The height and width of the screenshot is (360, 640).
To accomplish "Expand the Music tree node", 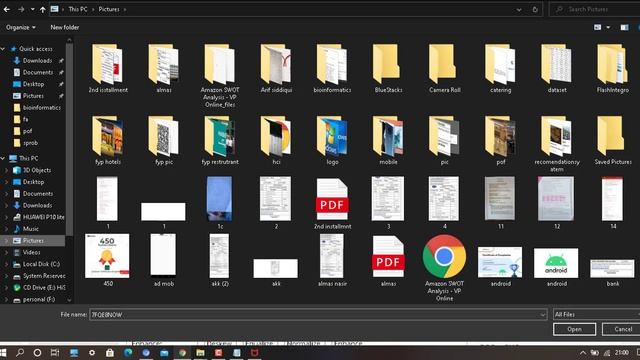I will coord(6,229).
